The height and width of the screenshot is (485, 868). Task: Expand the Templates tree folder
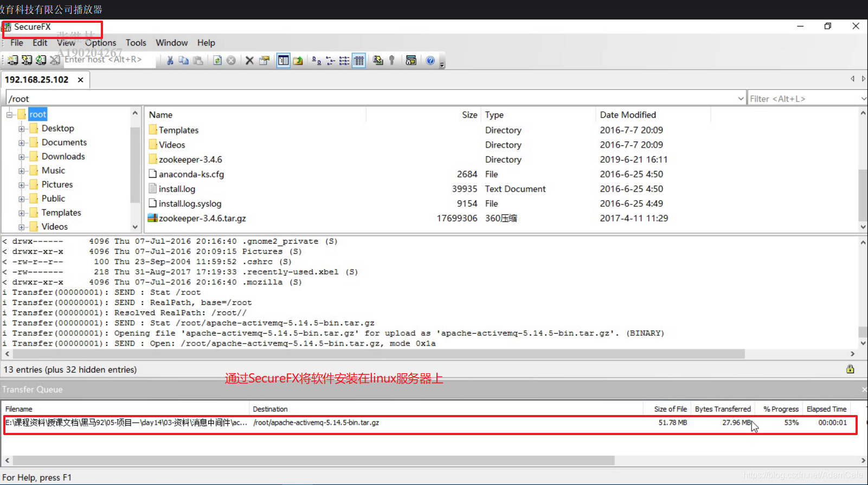coord(22,213)
